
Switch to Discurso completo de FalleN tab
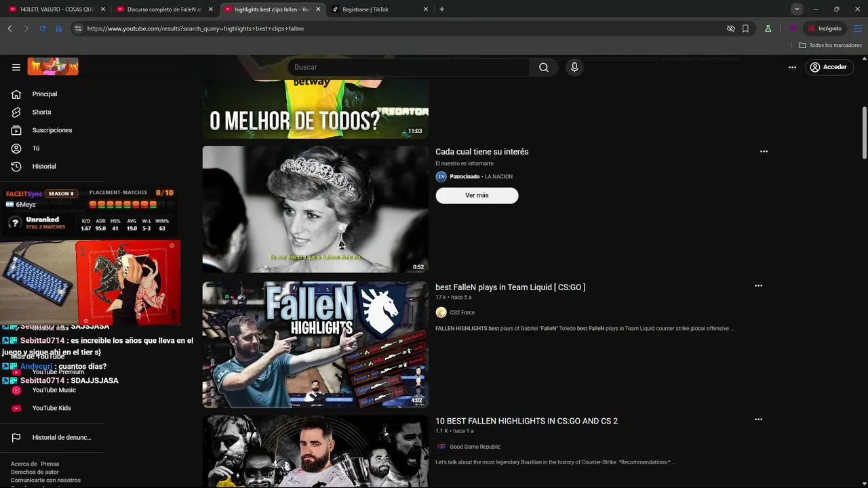pos(163,9)
